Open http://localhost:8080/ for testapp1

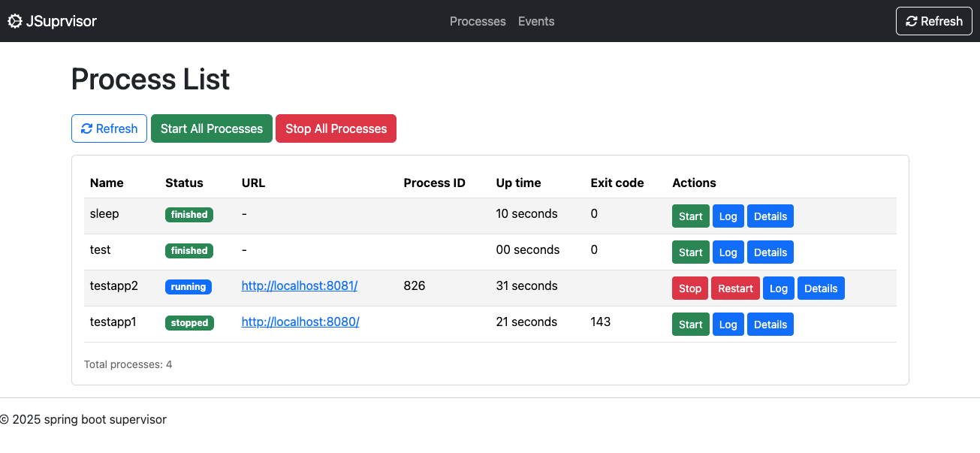(x=300, y=322)
